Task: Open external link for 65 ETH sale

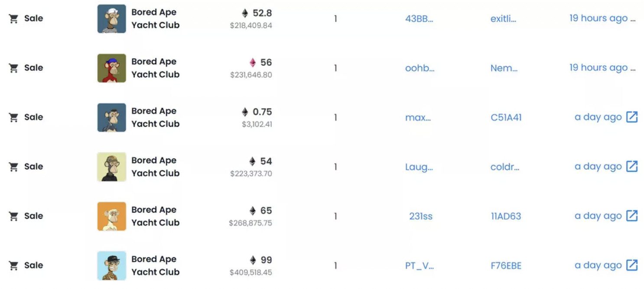Action: coord(632,216)
